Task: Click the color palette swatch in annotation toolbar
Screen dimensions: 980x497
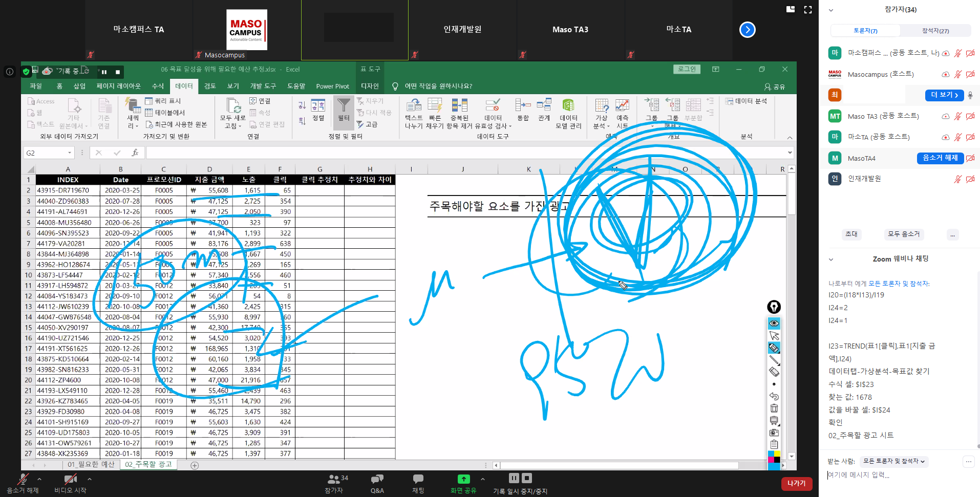Action: point(774,457)
